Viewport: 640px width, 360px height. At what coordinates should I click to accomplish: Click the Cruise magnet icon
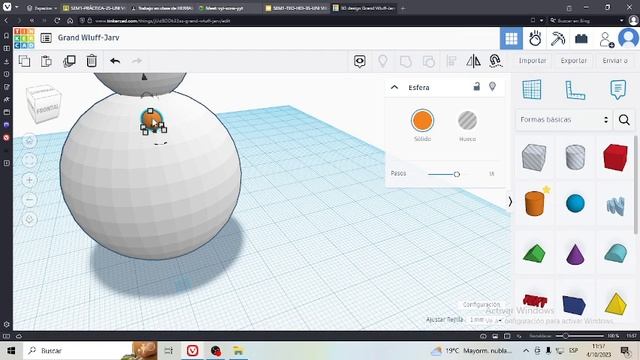pos(495,61)
